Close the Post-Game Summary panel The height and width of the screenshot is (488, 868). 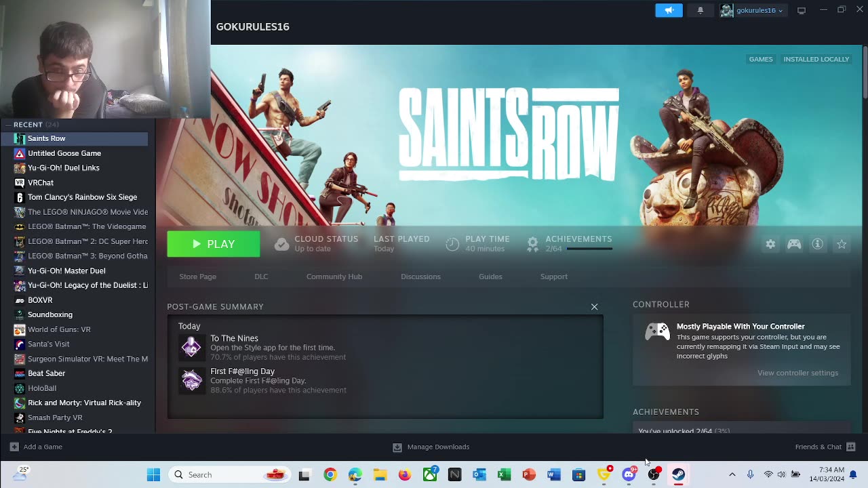pyautogui.click(x=594, y=307)
